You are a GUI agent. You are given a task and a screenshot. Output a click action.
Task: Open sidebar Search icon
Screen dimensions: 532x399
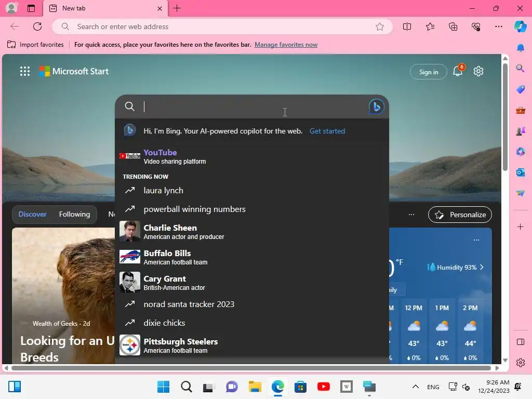coord(521,68)
